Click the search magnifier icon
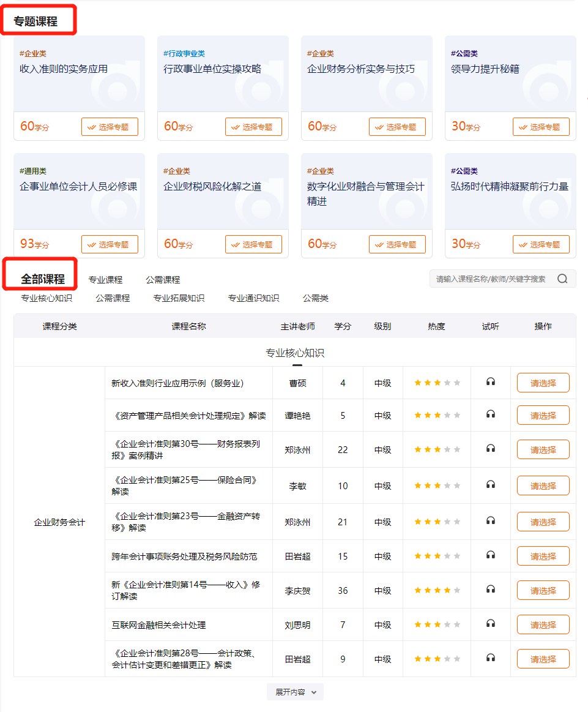The image size is (588, 712). click(562, 279)
